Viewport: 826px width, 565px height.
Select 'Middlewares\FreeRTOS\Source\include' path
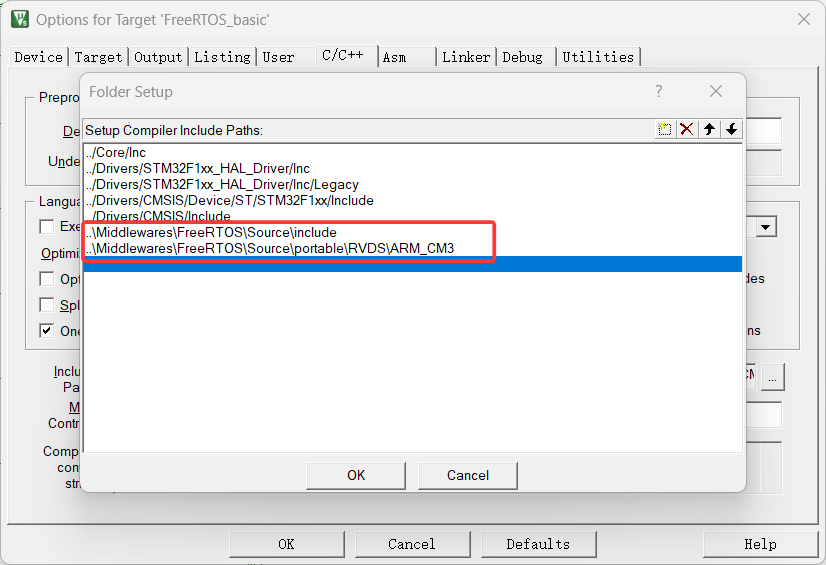412,232
